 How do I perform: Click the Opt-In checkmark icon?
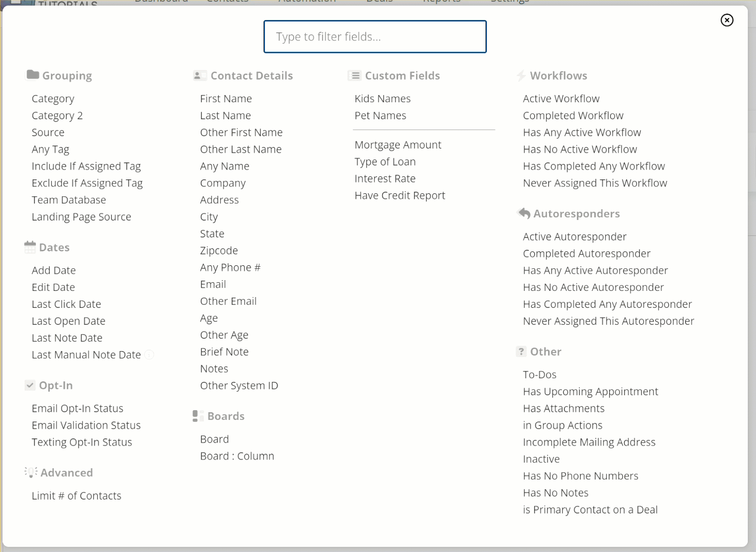[30, 385]
